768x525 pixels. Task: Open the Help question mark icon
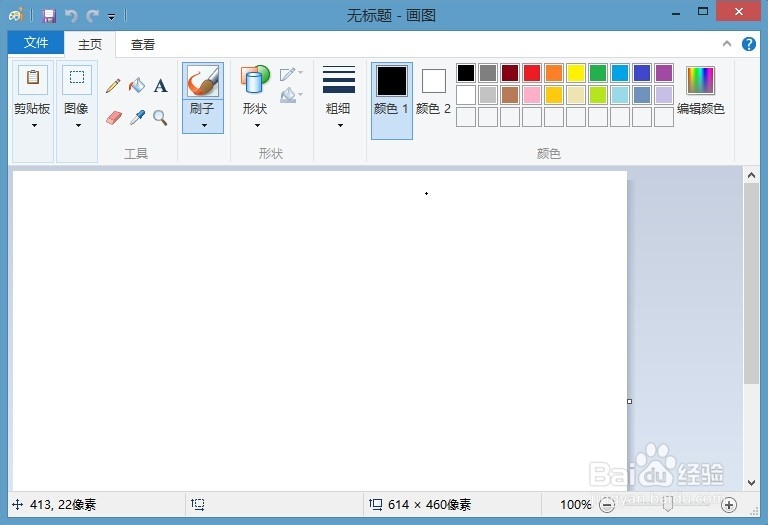click(x=748, y=44)
